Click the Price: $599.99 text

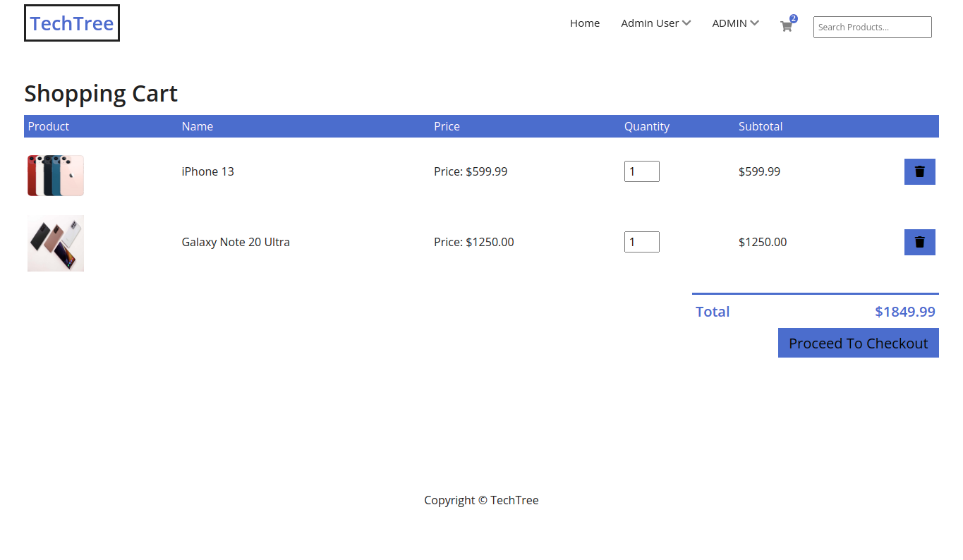(471, 171)
